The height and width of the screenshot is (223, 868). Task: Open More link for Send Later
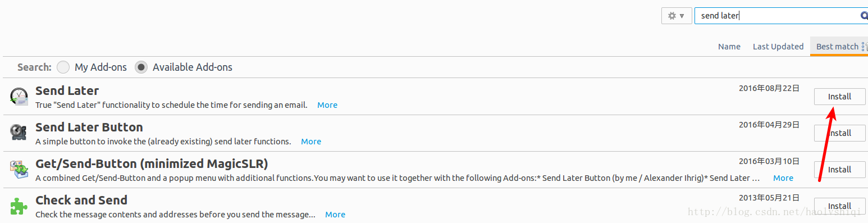click(327, 105)
